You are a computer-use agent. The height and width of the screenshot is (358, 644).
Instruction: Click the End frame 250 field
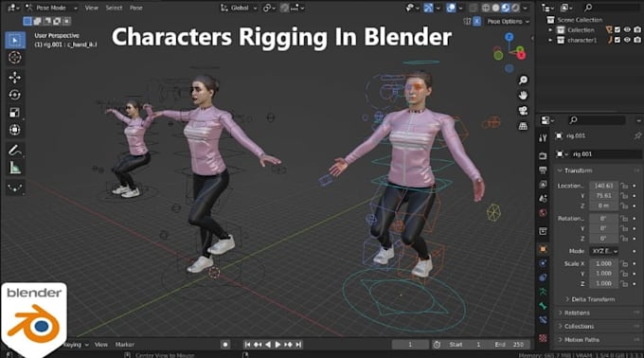click(510, 345)
